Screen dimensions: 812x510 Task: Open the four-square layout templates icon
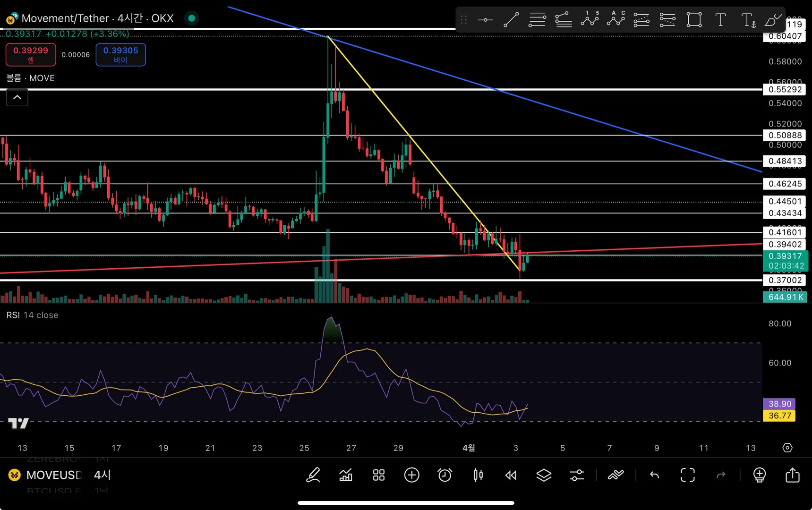point(379,475)
